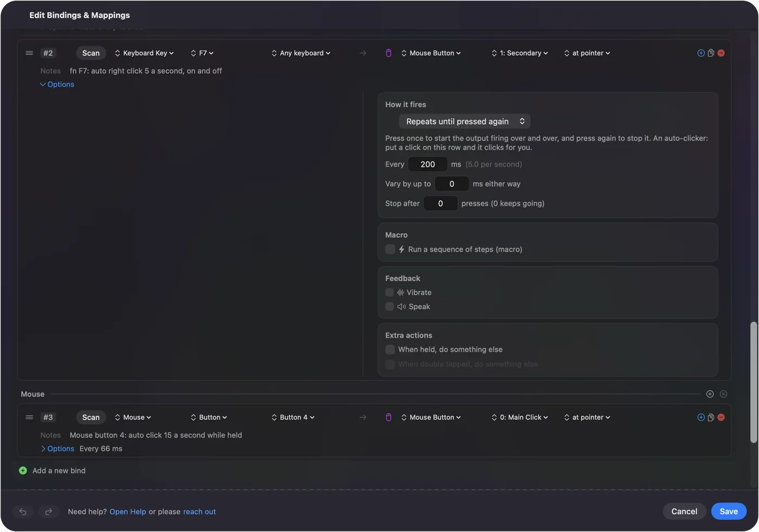Click the redo arrow in the footer
Screen dimensions: 759x532
pos(48,512)
